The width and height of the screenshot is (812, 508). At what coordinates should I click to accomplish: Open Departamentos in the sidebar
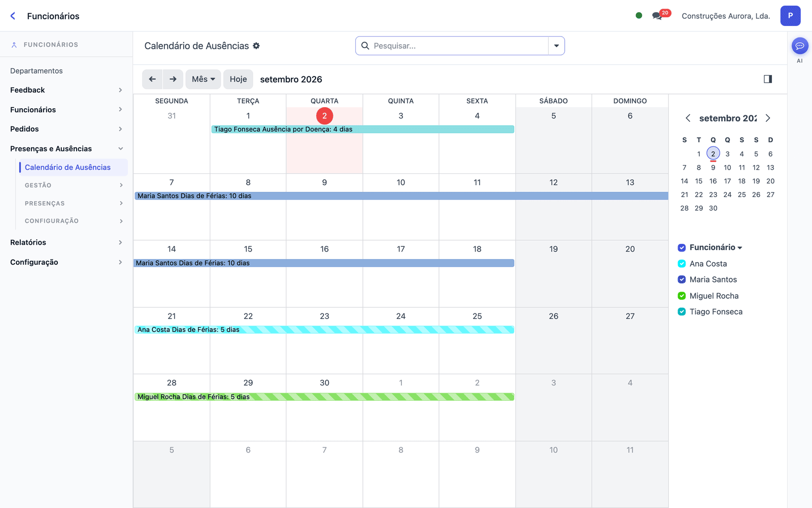coord(37,71)
